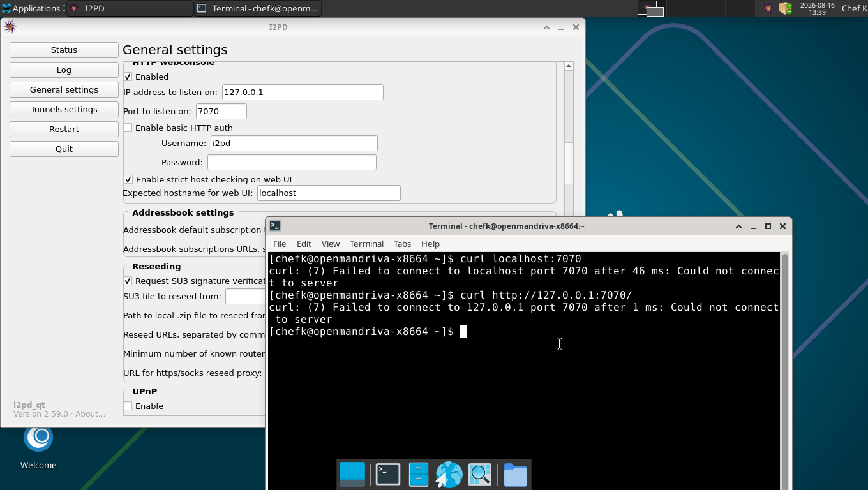868x490 pixels.
Task: Click the I2PD window title bar logo
Action: 10,27
